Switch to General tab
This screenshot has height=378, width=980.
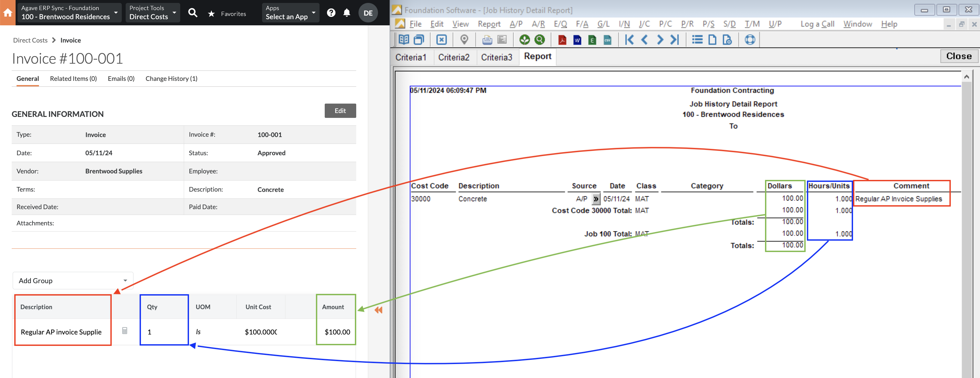[x=27, y=79]
